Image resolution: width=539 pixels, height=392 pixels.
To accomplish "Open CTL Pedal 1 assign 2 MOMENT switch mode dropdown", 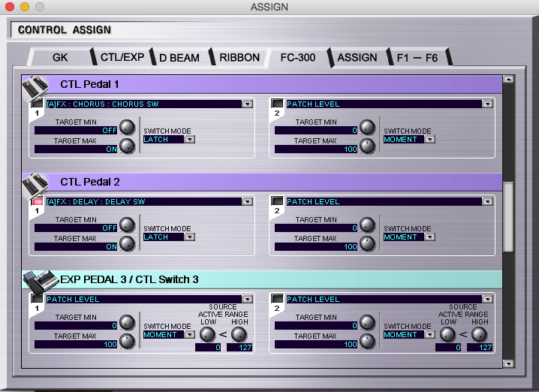I will (429, 140).
